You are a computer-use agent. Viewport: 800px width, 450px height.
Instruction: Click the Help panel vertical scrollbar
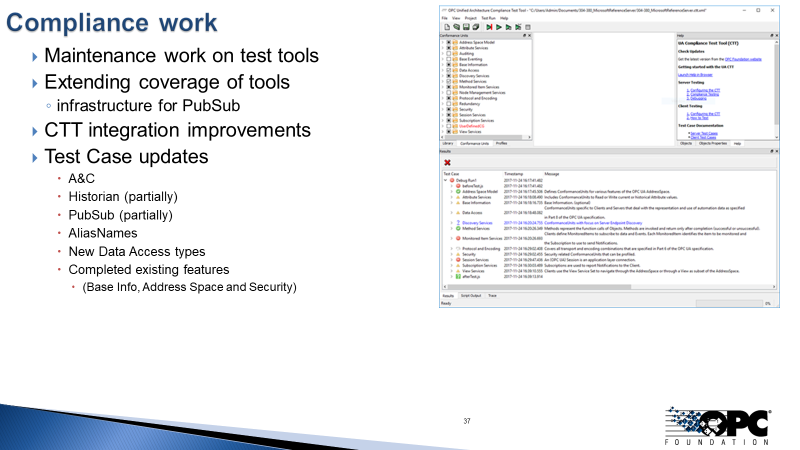777,88
